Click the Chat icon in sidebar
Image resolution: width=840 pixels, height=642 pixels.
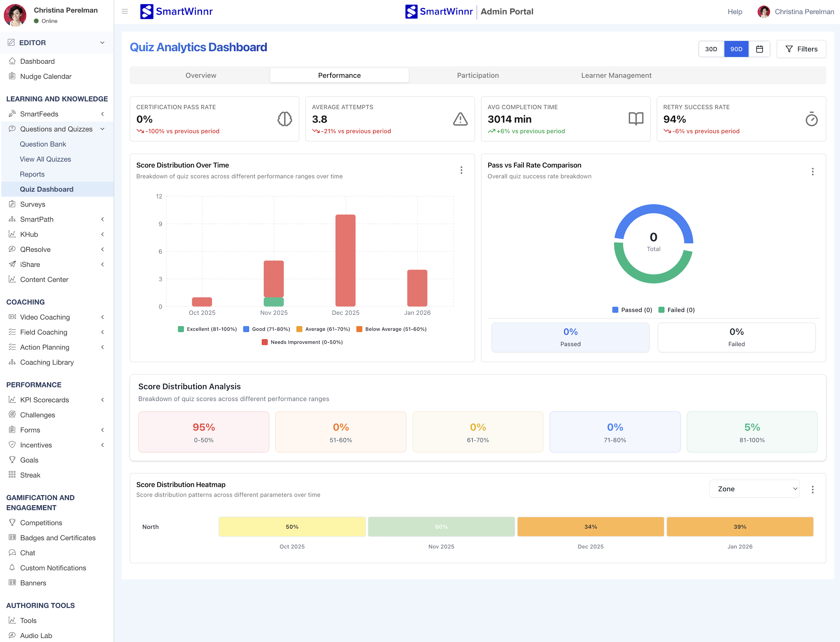click(x=12, y=553)
